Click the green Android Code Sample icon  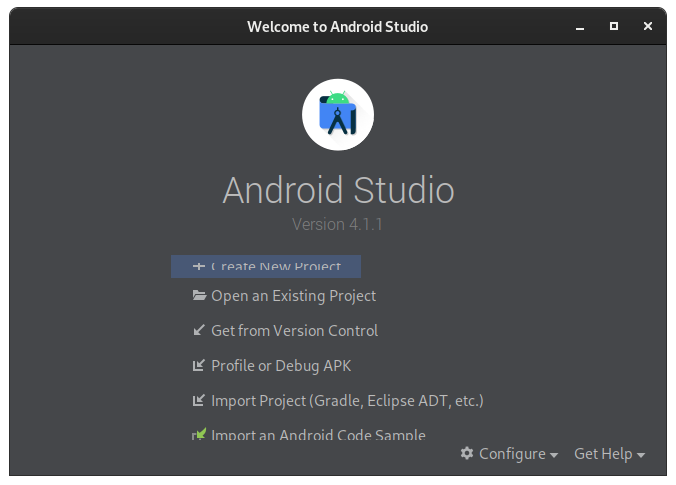coord(199,434)
